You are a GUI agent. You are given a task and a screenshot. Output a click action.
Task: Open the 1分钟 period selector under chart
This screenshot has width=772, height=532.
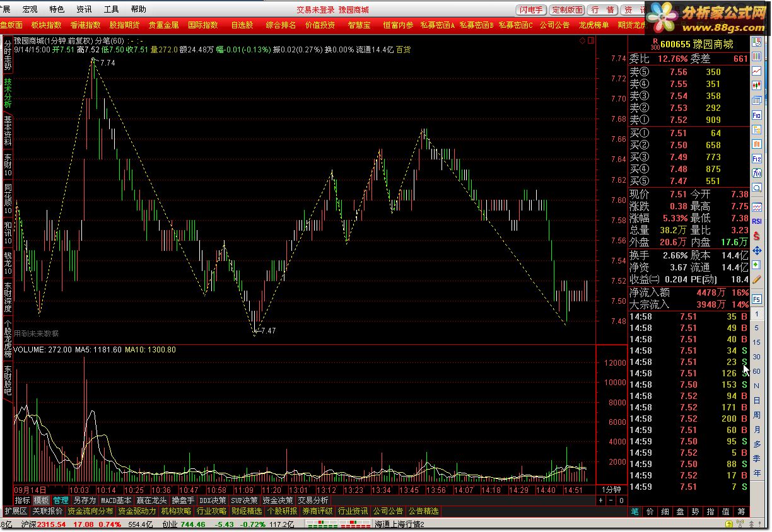point(611,489)
